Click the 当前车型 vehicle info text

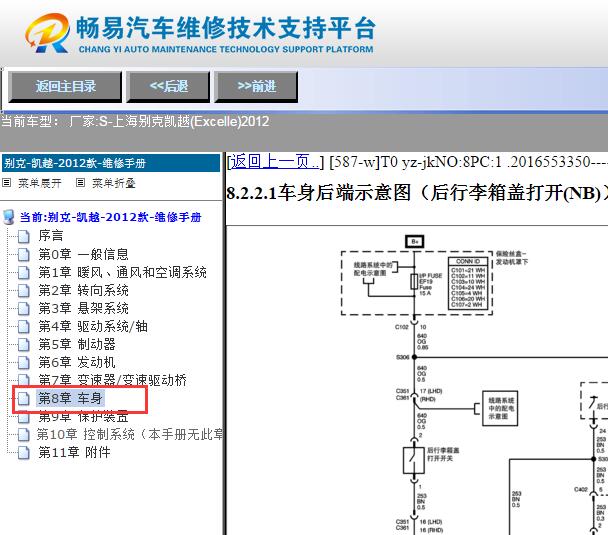pos(135,122)
